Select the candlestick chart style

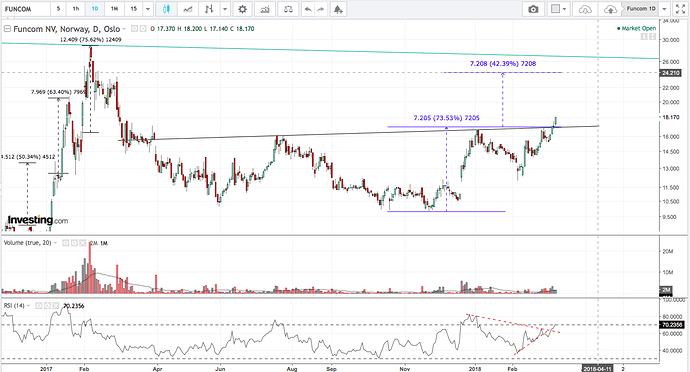[166, 9]
